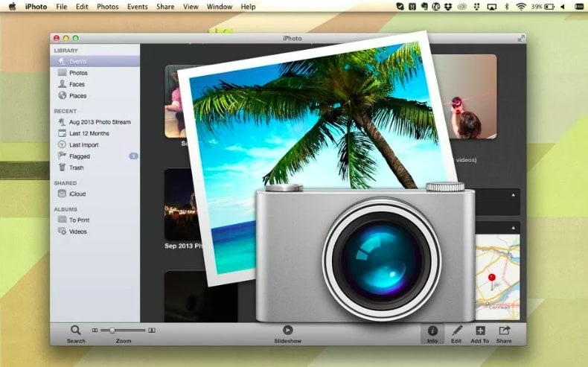
Task: Open the Help menu
Action: pos(248,7)
